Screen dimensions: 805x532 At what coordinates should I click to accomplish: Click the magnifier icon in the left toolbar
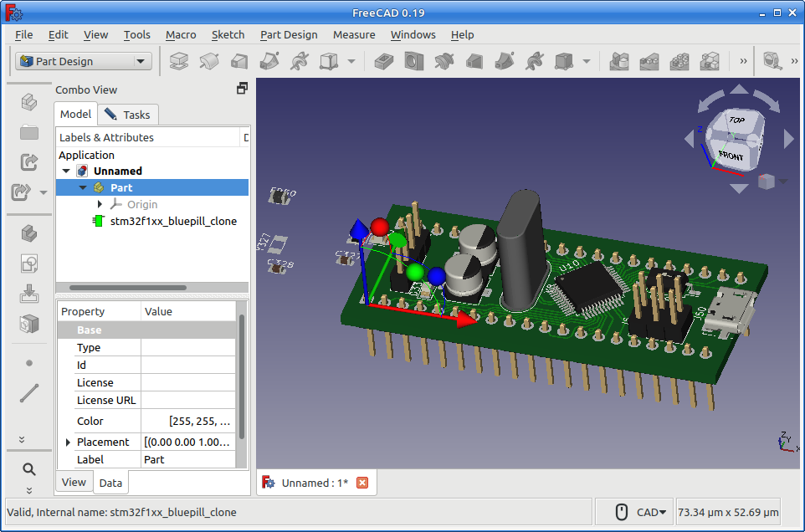click(x=29, y=469)
